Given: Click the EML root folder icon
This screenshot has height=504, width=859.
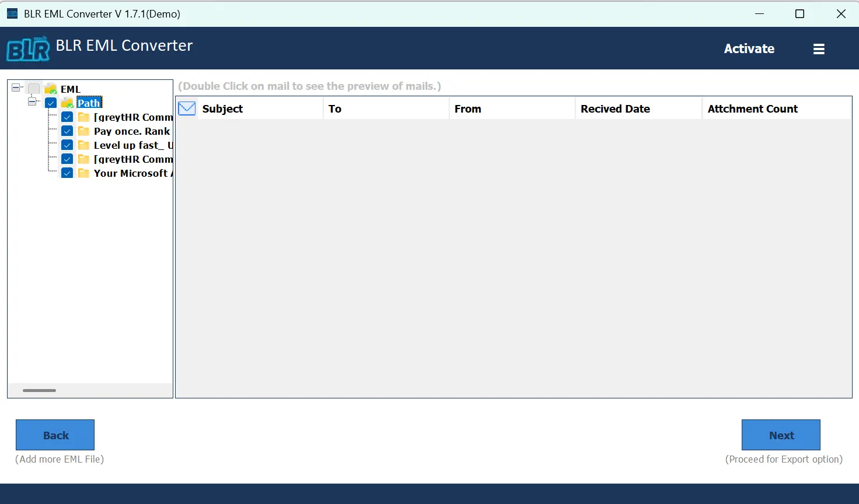Looking at the screenshot, I should 51,89.
